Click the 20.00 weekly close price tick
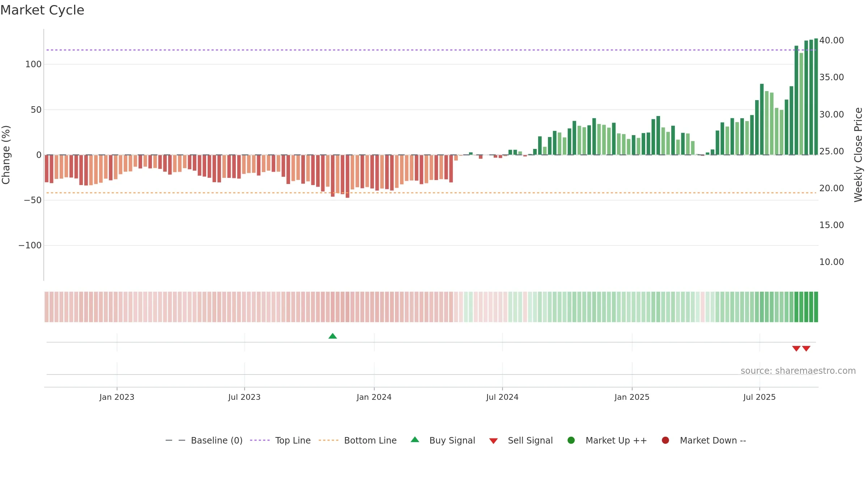This screenshot has width=868, height=488. tap(831, 188)
